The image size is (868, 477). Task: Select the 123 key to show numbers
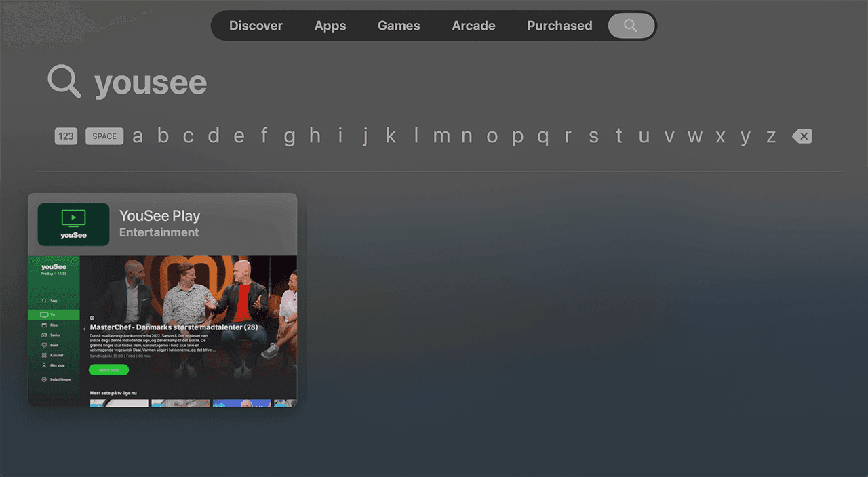click(x=66, y=136)
